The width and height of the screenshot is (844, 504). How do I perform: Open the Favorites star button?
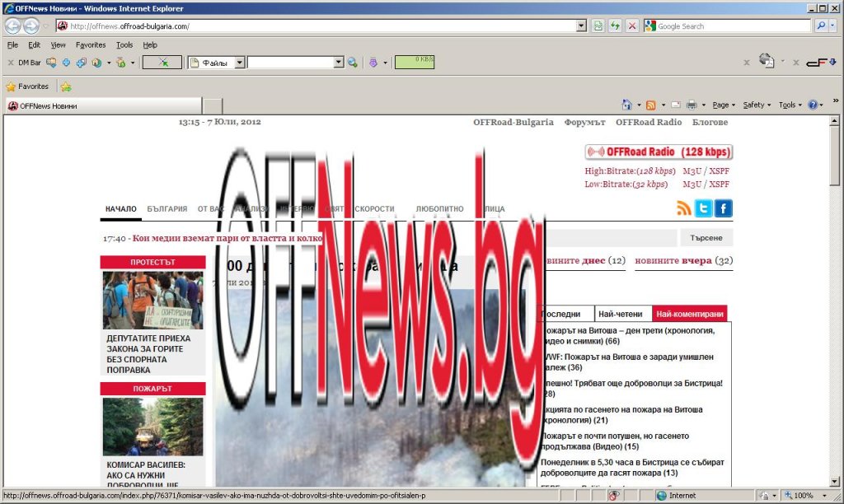tap(27, 86)
